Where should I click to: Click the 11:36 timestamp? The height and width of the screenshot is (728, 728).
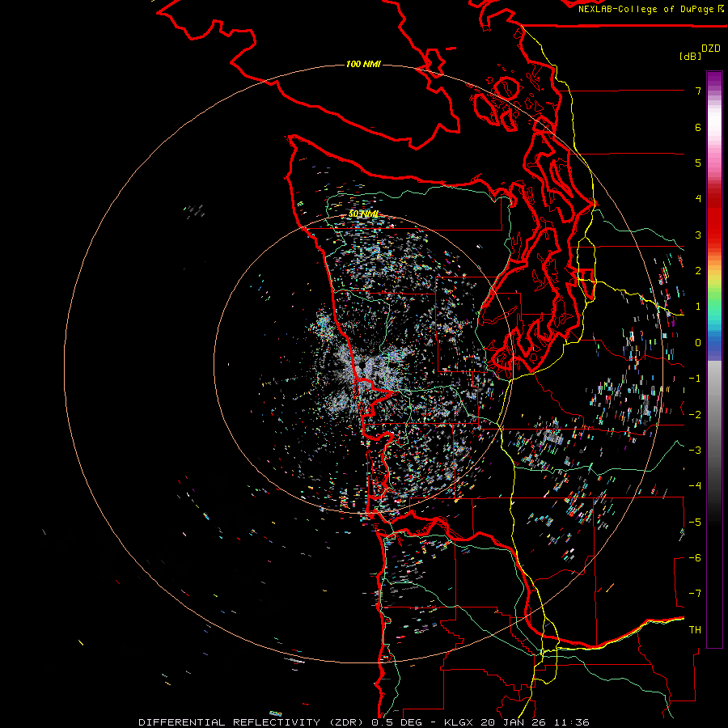(570, 722)
